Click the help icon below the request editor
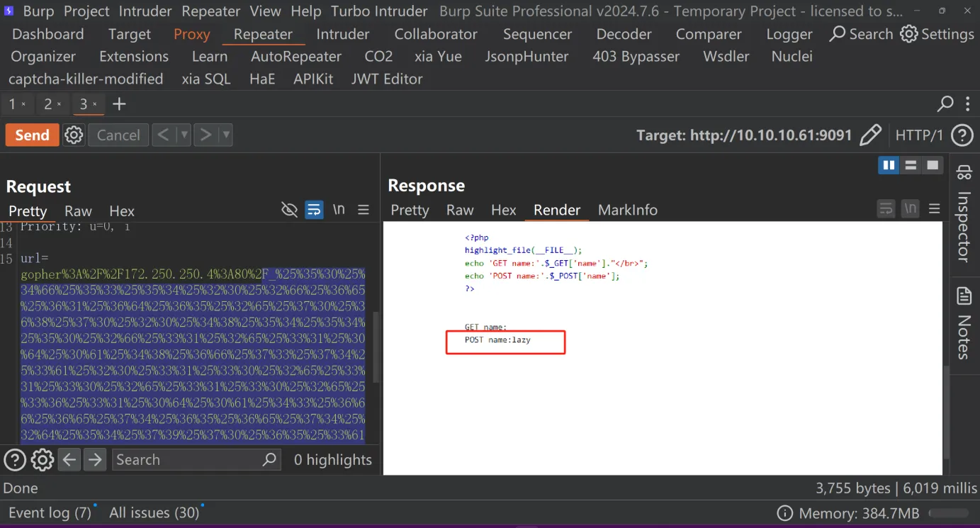The image size is (980, 528). [x=15, y=460]
